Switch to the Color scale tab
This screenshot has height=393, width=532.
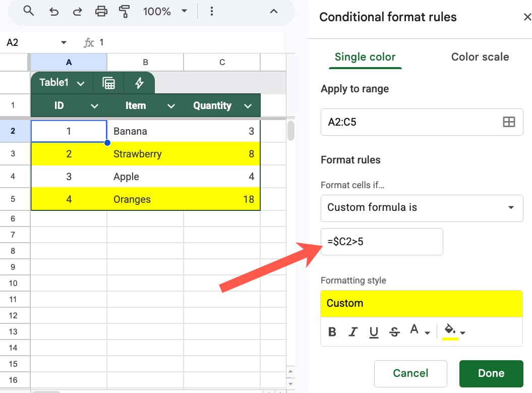click(480, 57)
